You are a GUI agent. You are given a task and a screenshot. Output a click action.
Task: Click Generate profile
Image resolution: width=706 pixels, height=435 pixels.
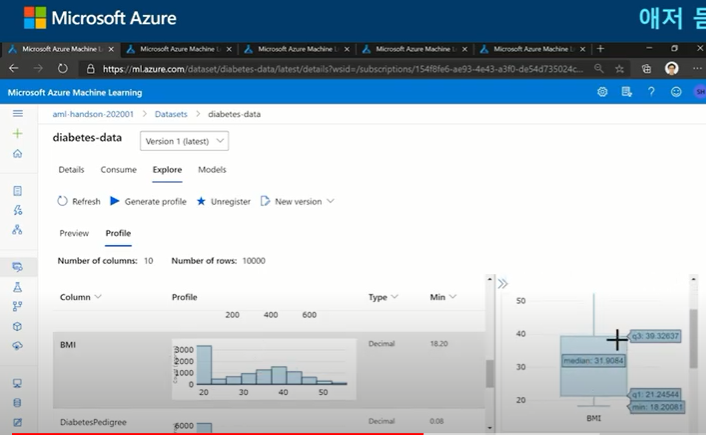click(148, 201)
